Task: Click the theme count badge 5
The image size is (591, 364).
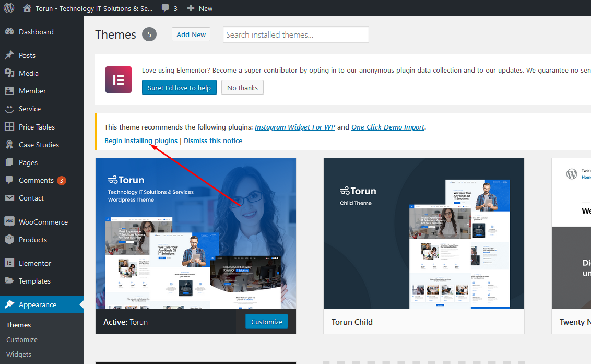Action: (149, 34)
